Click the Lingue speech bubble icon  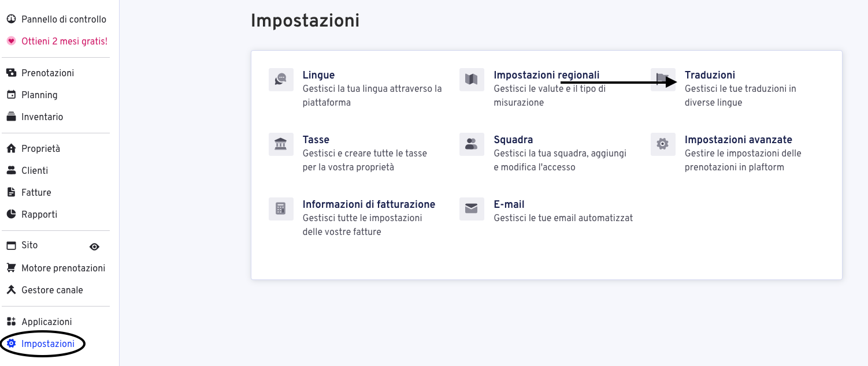click(281, 80)
